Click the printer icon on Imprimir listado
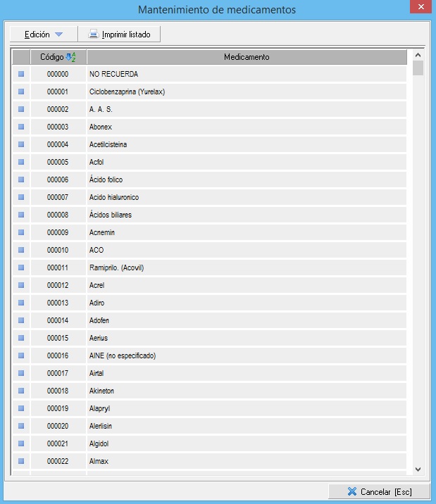 coord(93,34)
